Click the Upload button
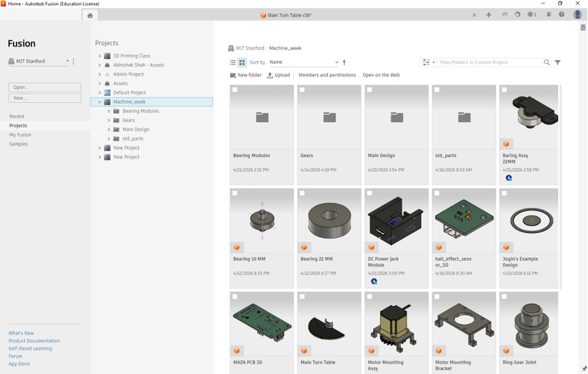588x374 pixels. (278, 75)
